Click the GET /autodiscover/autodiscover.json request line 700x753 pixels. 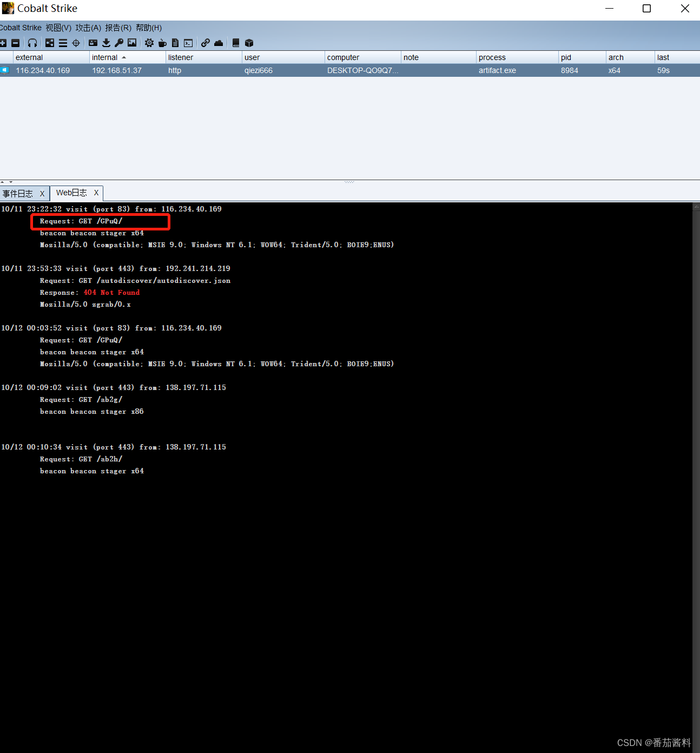click(x=135, y=280)
